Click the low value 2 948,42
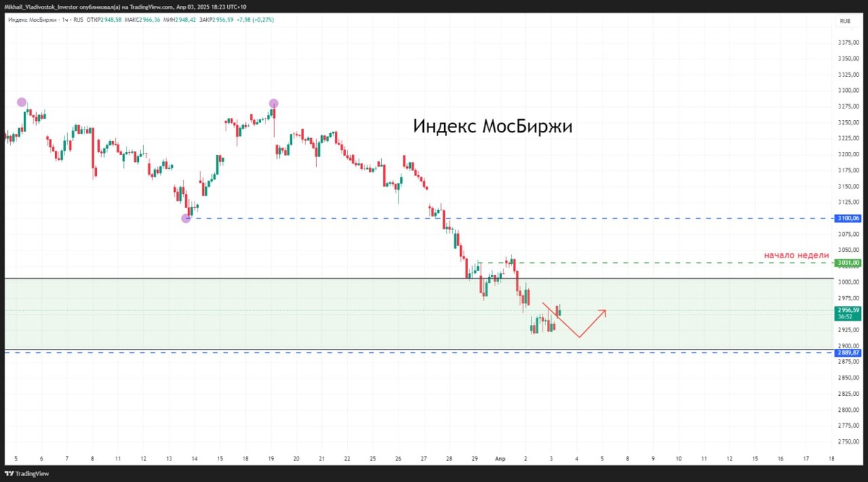Image resolution: width=868 pixels, height=482 pixels. pyautogui.click(x=185, y=20)
